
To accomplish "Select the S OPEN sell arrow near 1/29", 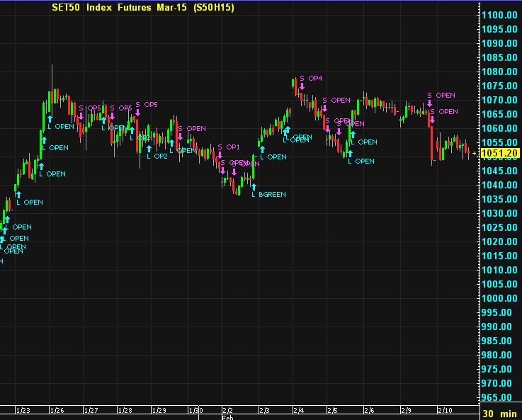I will tap(181, 137).
